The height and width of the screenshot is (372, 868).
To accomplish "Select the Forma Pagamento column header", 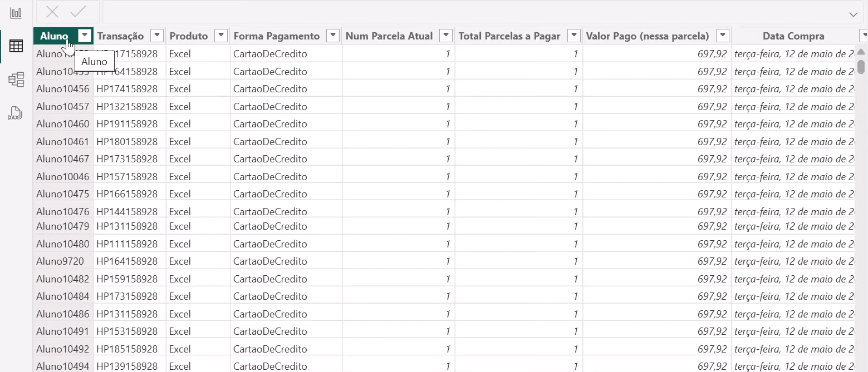I will (x=277, y=36).
